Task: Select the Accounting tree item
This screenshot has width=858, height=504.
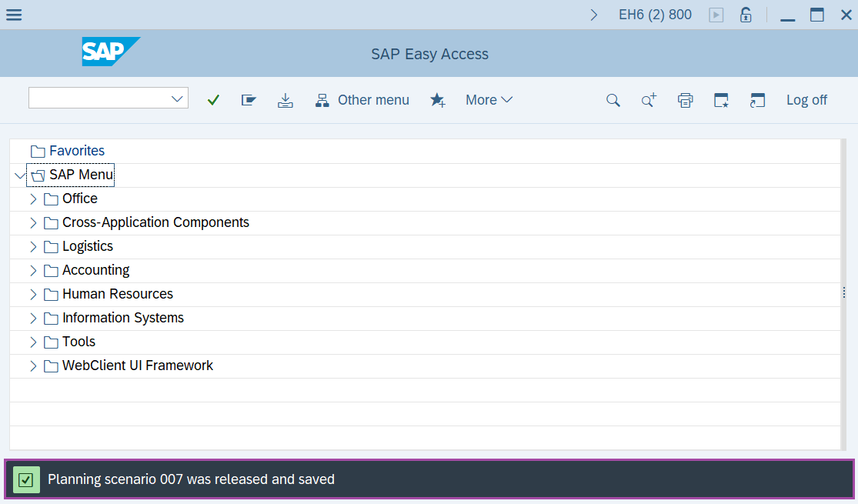Action: pos(95,270)
